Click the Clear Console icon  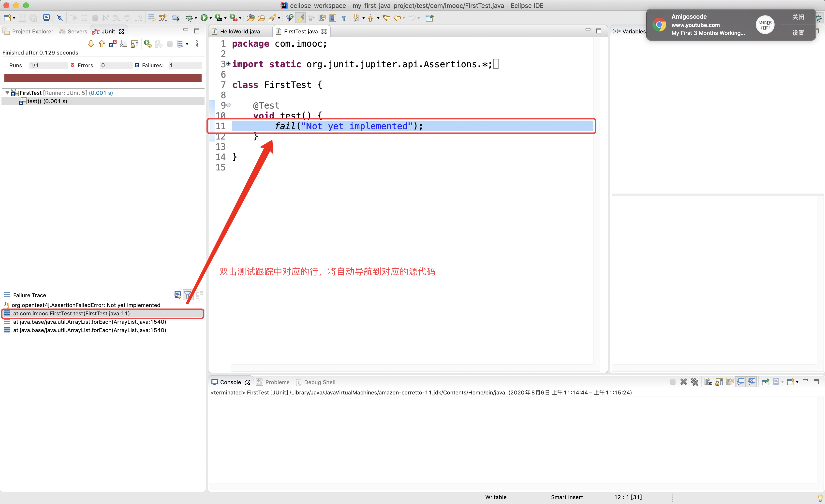pyautogui.click(x=708, y=382)
